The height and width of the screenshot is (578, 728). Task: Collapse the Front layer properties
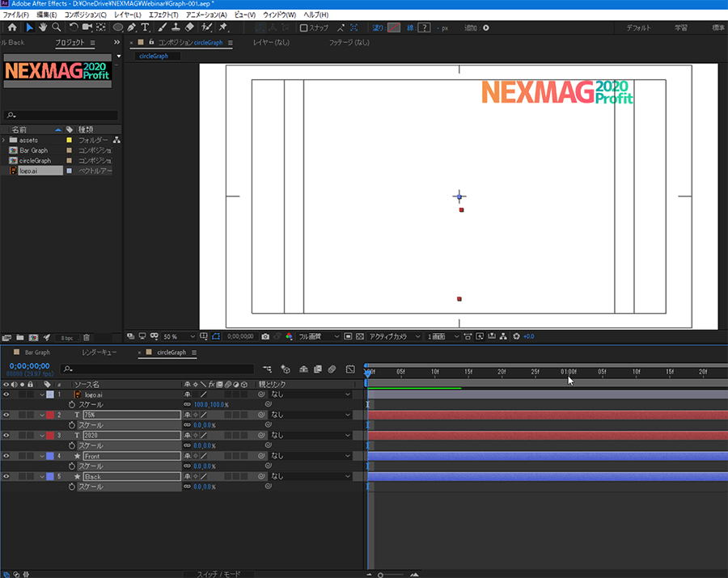[42, 456]
